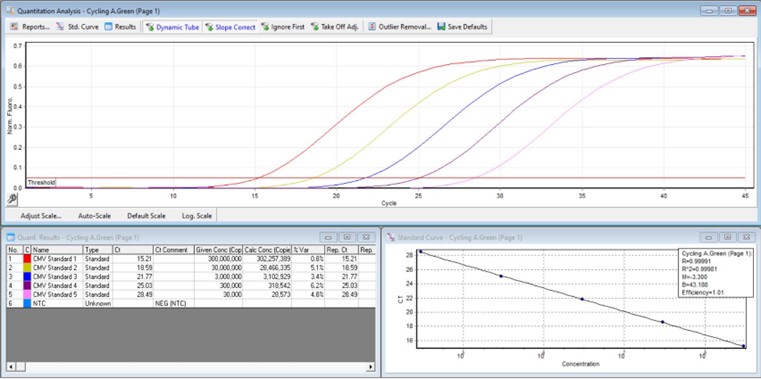761x379 pixels.
Task: Select CMV Standard 3 name cell
Action: pos(57,277)
